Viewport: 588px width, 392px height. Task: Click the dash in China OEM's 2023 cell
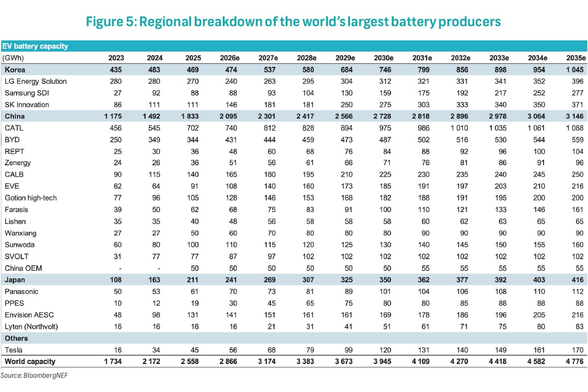pyautogui.click(x=119, y=268)
